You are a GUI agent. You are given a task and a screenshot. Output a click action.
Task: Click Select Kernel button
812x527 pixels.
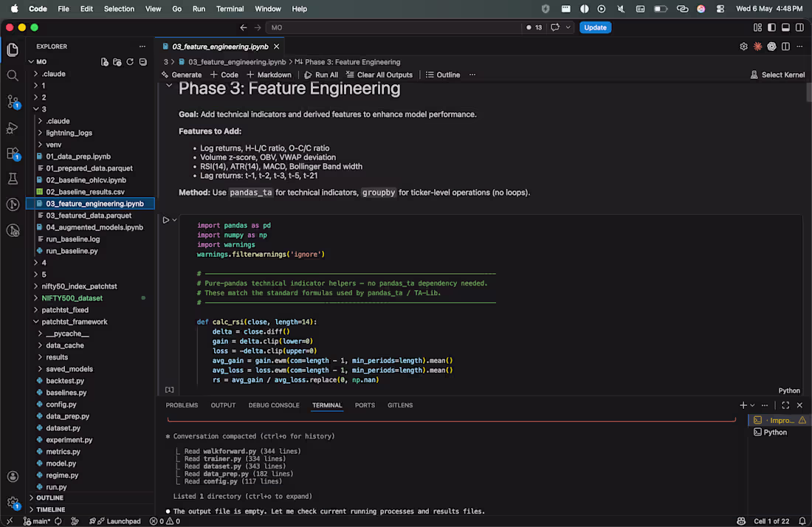(x=777, y=75)
